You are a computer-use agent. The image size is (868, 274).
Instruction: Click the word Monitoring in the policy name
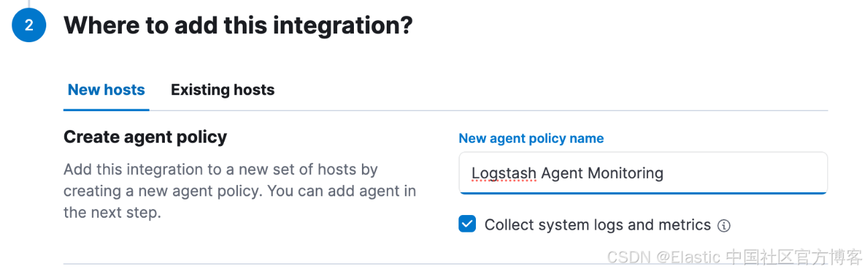click(x=625, y=174)
